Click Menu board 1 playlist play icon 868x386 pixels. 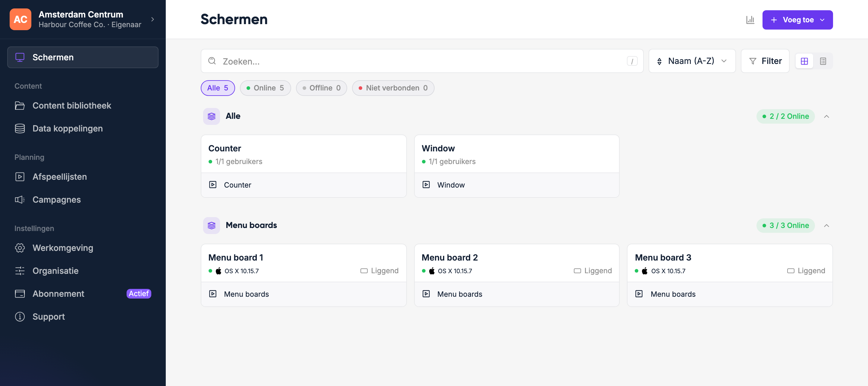click(212, 294)
